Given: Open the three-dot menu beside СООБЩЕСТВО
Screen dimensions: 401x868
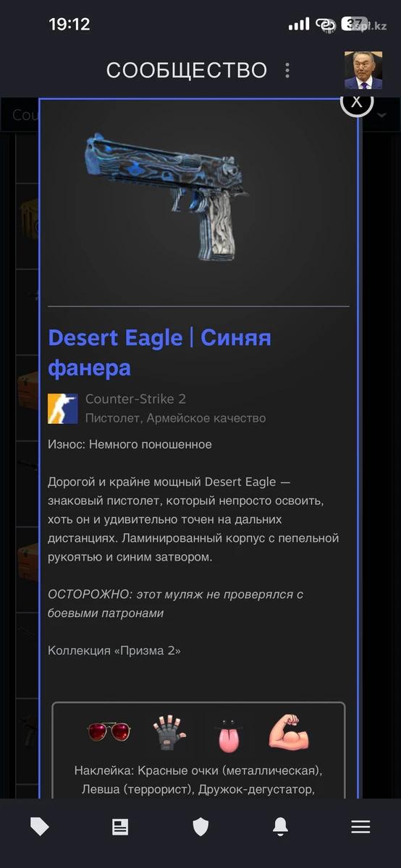Looking at the screenshot, I should click(287, 70).
